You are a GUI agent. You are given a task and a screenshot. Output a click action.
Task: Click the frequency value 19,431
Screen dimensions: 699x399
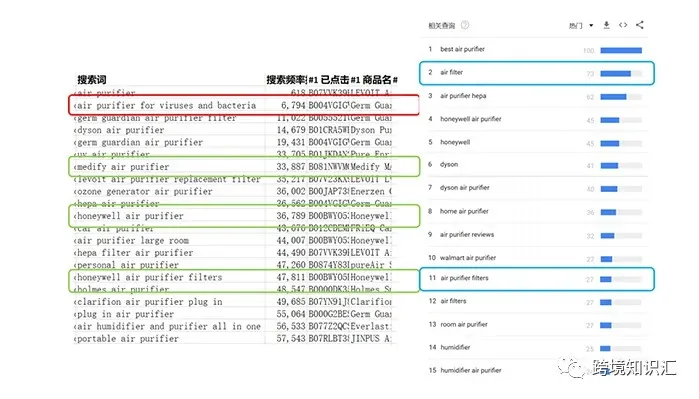pyautogui.click(x=291, y=143)
